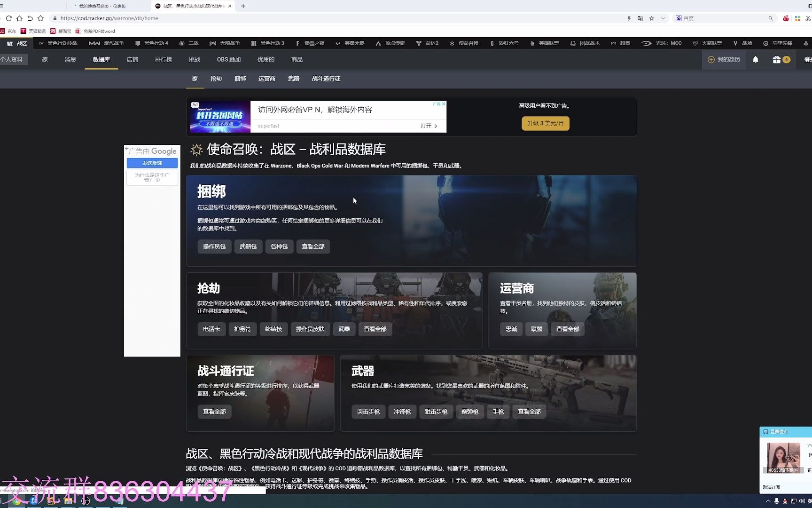Image resolution: width=812 pixels, height=508 pixels.
Task: Open the 天猫精选 bookmark
Action: tap(33, 31)
